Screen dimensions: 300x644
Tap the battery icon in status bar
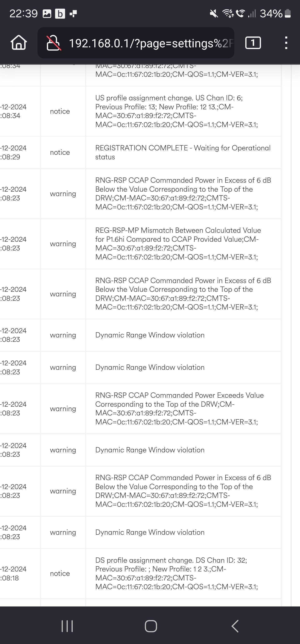click(x=287, y=13)
